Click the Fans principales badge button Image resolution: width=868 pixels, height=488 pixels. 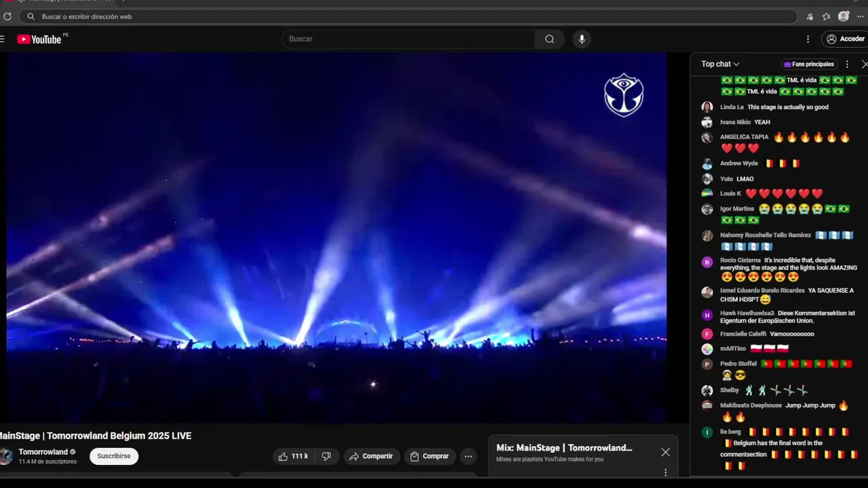tap(809, 64)
